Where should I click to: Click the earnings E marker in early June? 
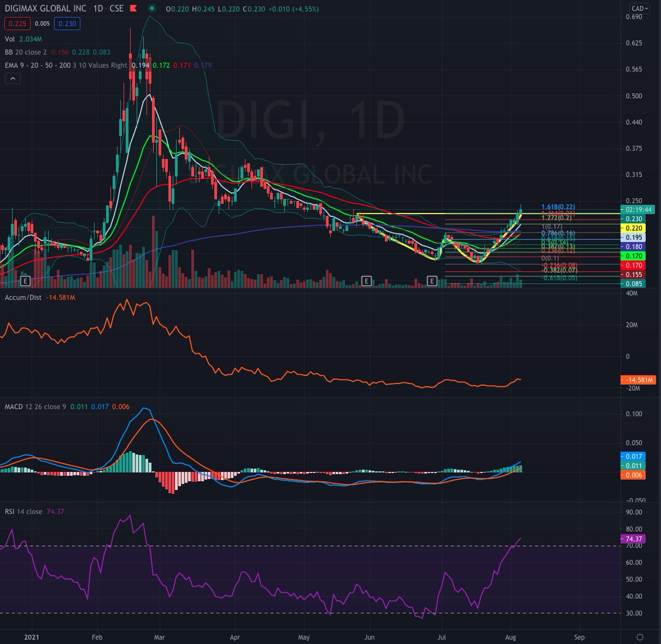(366, 281)
